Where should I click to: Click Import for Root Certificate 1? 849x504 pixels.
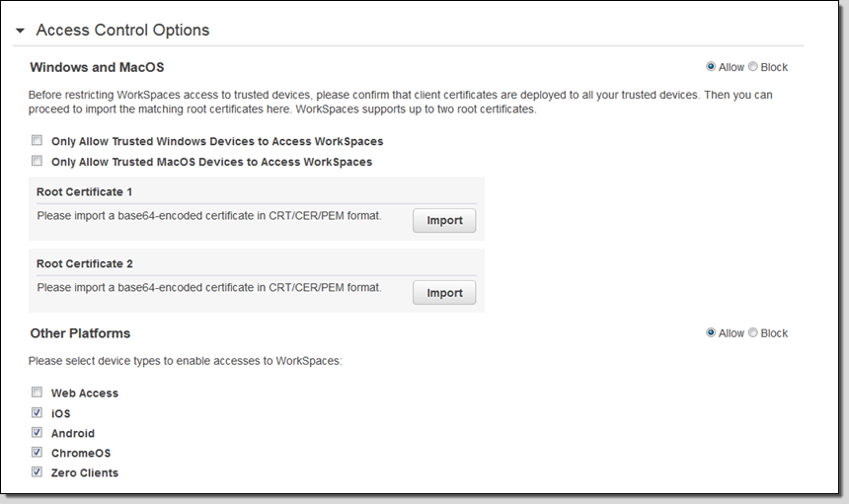(x=443, y=220)
